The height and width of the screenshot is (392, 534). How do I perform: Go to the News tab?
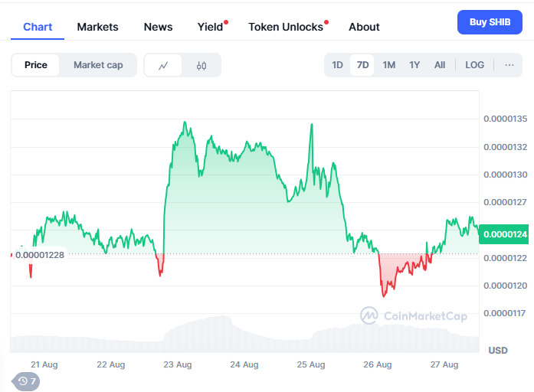coord(158,27)
